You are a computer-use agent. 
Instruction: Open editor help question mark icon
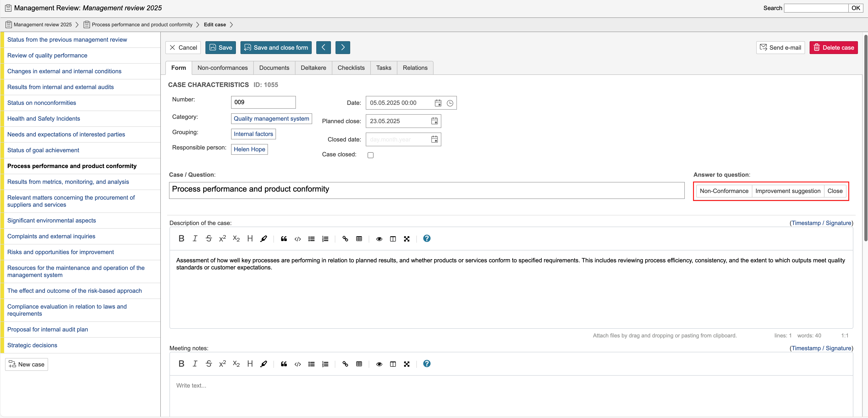pos(427,239)
